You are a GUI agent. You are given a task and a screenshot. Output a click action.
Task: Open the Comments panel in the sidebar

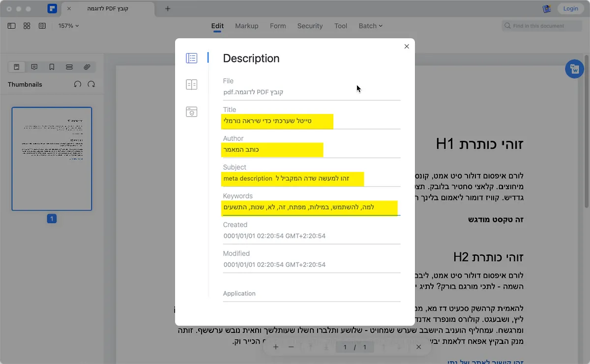pyautogui.click(x=34, y=67)
